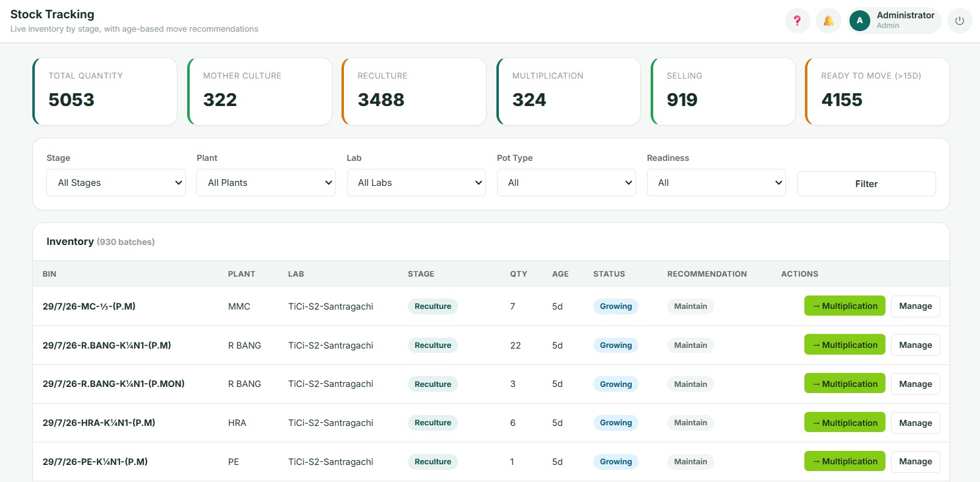Click the QTY column header
Viewport: 980px width, 482px height.
tap(518, 274)
